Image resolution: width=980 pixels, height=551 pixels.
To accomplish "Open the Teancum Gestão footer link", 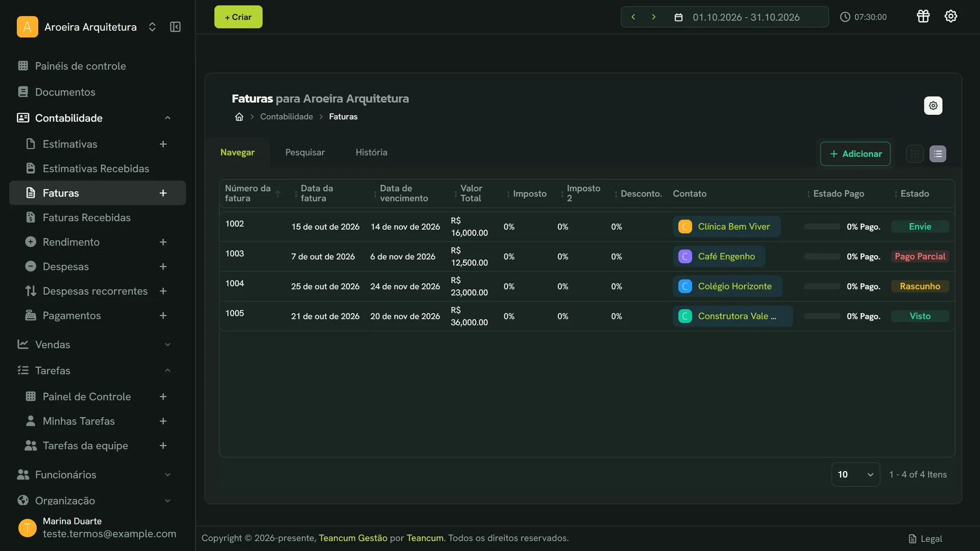I will click(x=353, y=538).
